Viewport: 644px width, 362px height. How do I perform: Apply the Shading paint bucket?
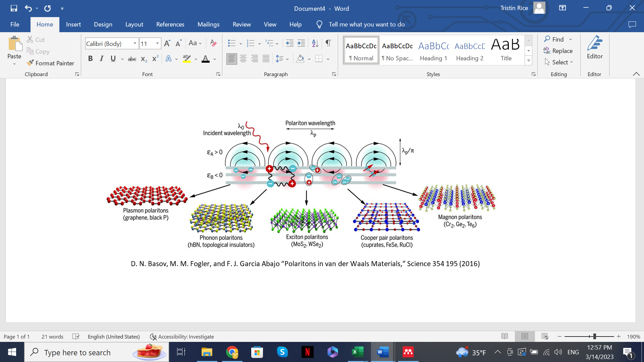point(300,59)
